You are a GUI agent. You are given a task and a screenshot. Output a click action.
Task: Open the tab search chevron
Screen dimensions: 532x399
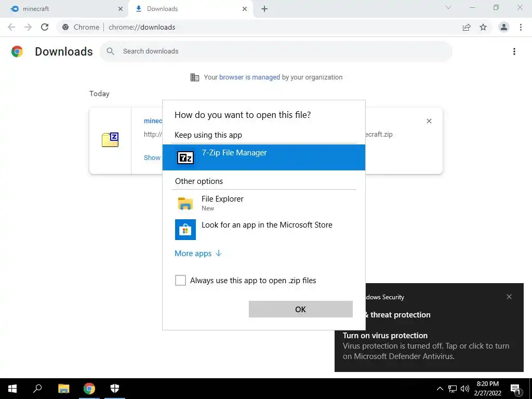[x=448, y=7]
